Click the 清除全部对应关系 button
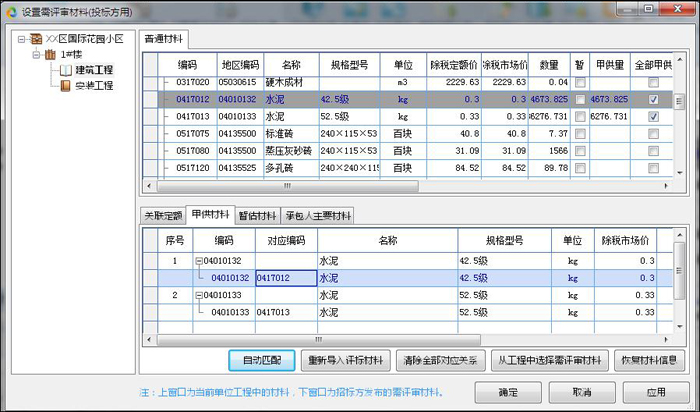 [441, 360]
